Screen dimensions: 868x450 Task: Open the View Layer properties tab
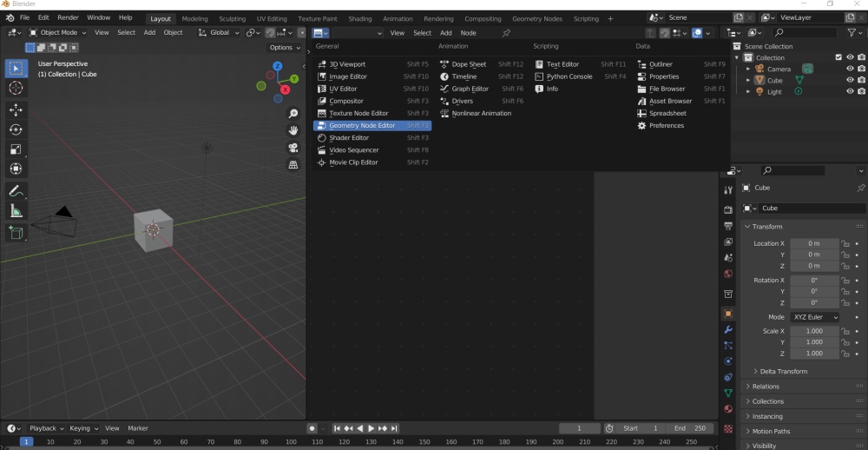728,242
